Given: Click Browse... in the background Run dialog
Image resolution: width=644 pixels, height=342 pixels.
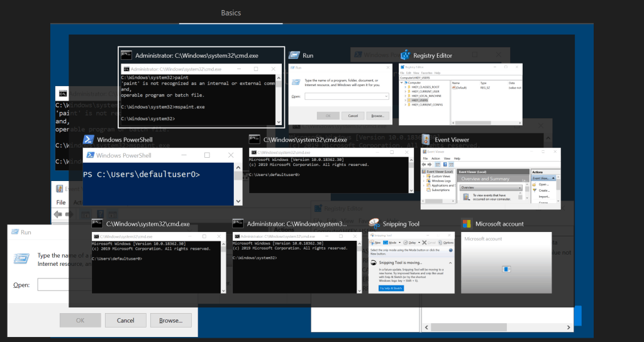Looking at the screenshot, I should coord(171,320).
